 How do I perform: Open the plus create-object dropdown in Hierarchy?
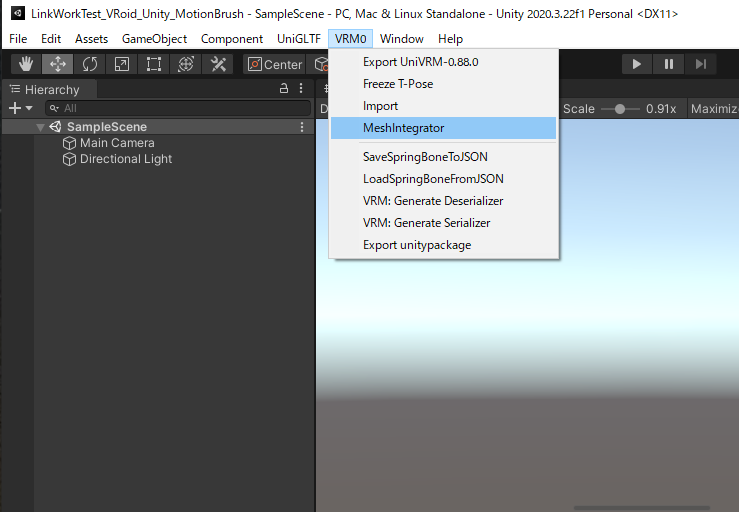20,108
